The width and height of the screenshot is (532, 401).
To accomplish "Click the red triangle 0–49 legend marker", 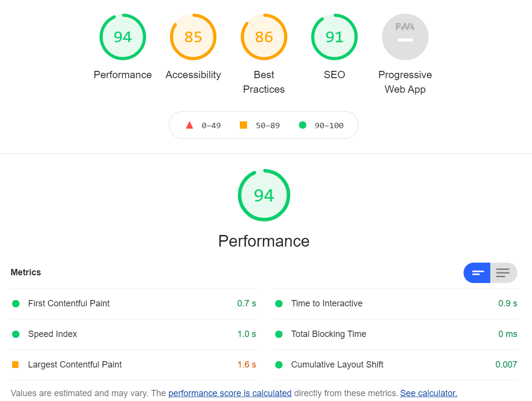I will coord(190,125).
